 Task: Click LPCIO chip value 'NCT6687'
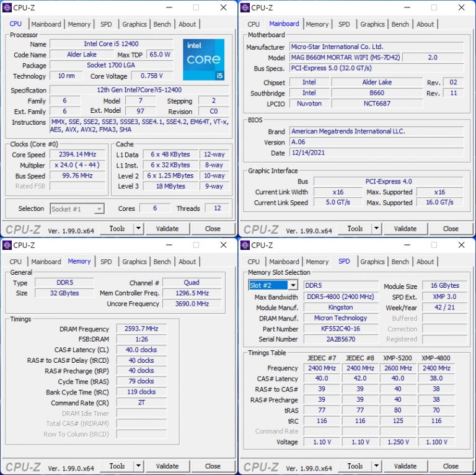[x=377, y=104]
